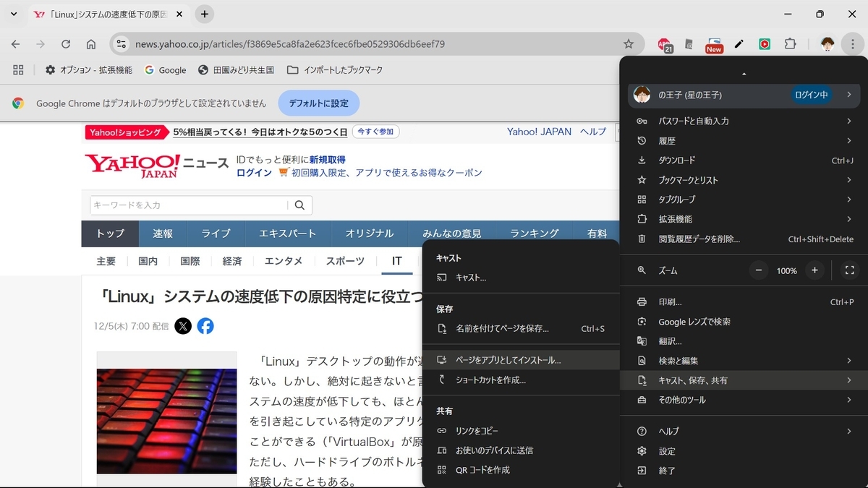
Task: Choose 閲覧履歴データを削除...
Action: [744, 239]
